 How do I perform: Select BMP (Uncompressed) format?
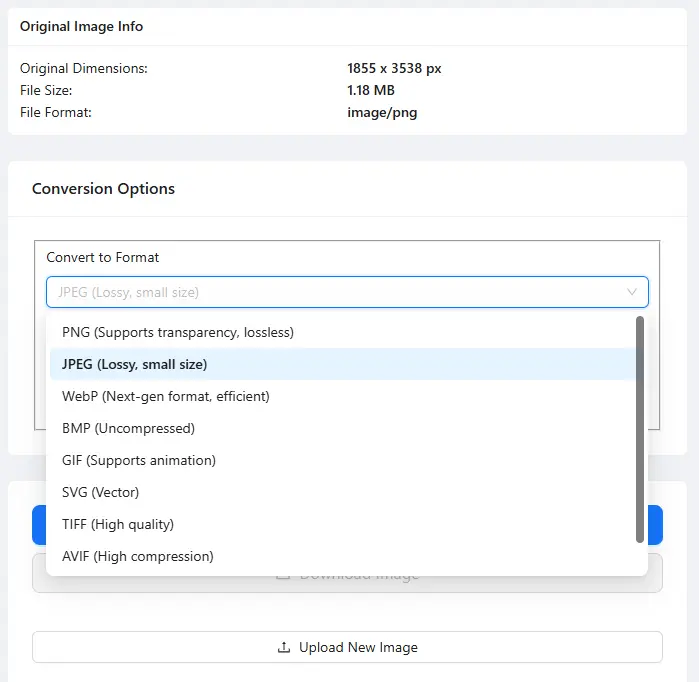point(128,428)
